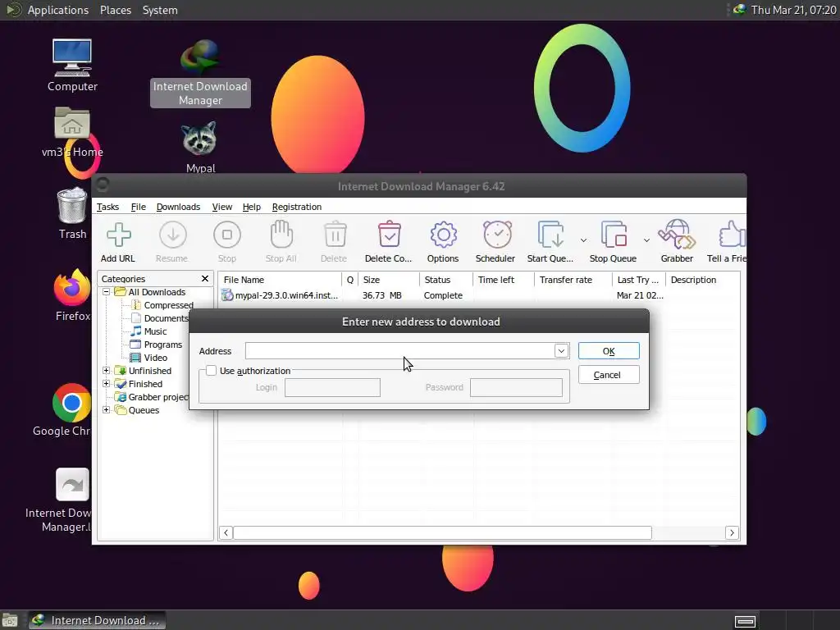840x630 pixels.
Task: Select the Internet Download Manager.lnk shortcut icon
Action: 72,485
